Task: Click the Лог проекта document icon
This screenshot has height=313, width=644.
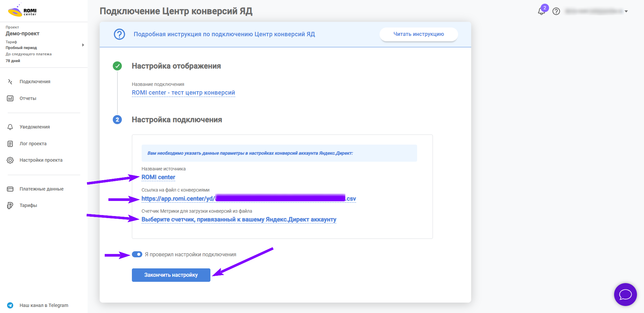Action: (10, 144)
